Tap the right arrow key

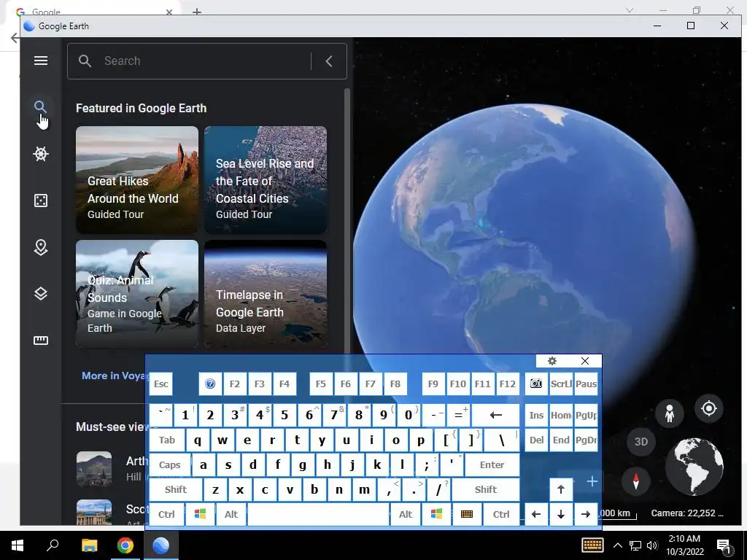586,514
